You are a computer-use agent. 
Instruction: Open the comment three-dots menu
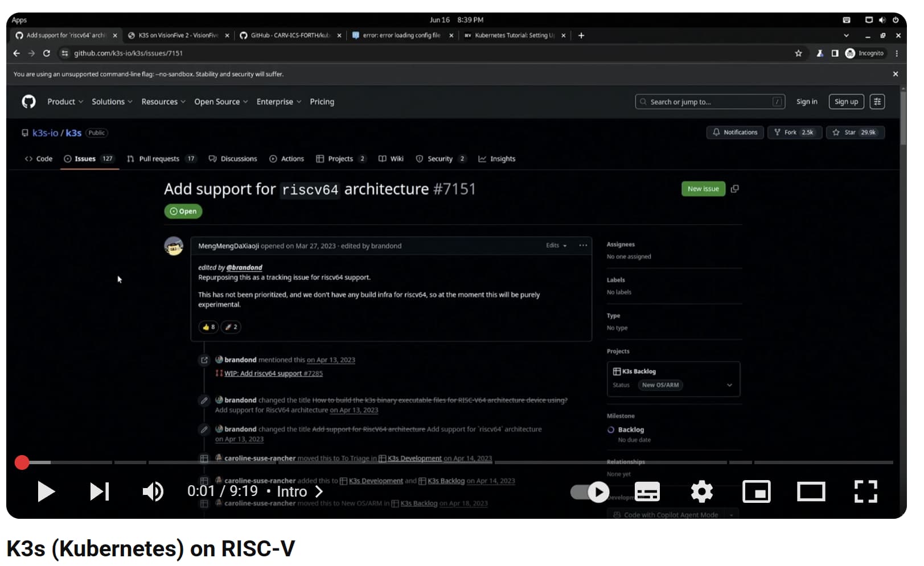pos(583,246)
